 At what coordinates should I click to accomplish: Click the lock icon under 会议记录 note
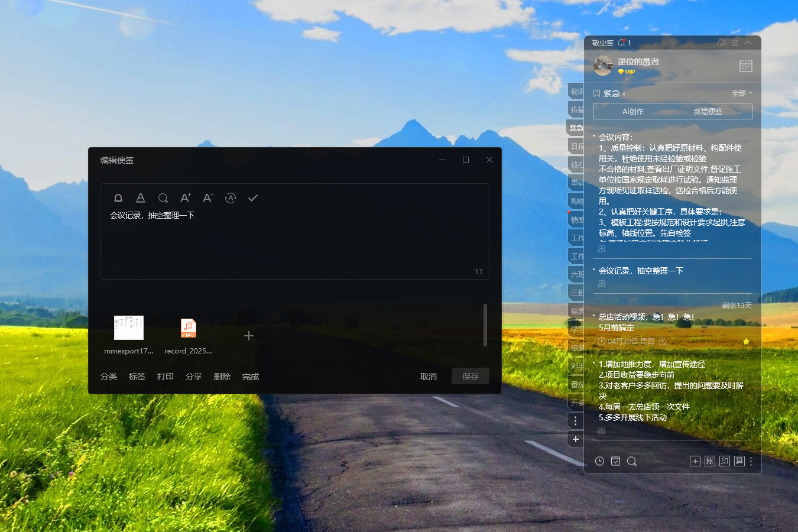point(601,284)
